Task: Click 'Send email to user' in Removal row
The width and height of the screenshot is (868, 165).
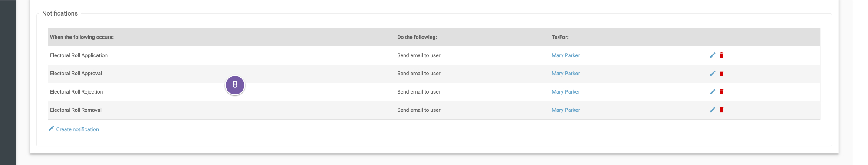Action: pyautogui.click(x=419, y=110)
